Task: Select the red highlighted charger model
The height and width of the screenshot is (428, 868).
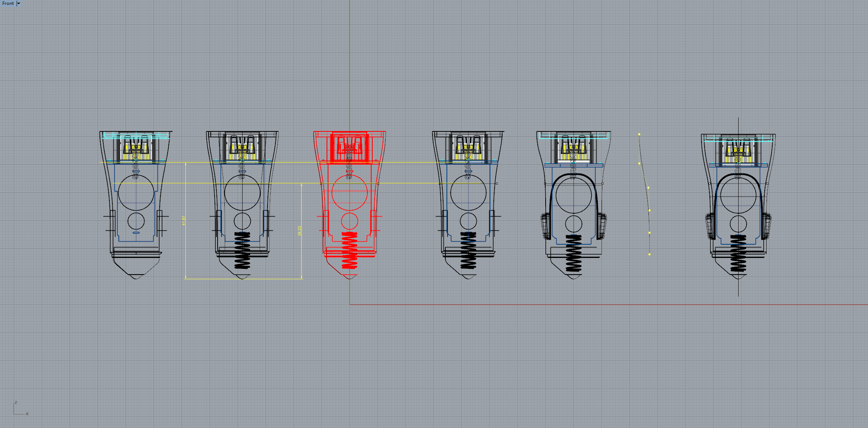Action: point(350,205)
